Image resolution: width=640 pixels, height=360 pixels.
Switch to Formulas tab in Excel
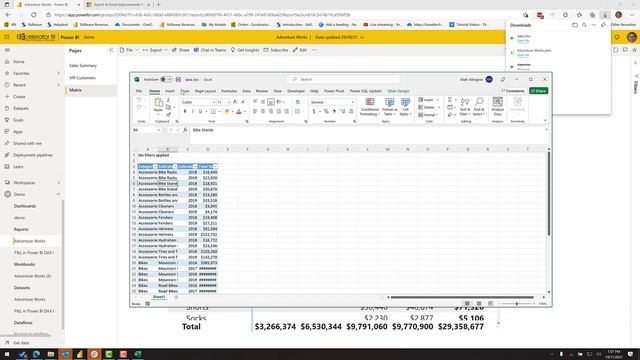(229, 91)
